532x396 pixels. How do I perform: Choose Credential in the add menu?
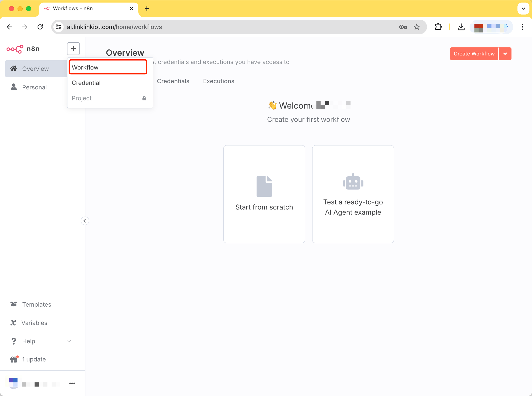click(86, 83)
